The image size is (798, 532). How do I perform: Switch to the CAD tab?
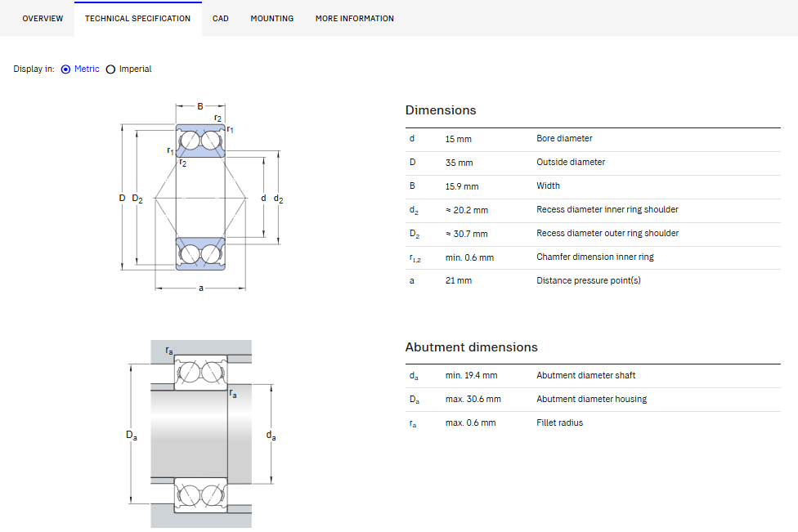(221, 18)
